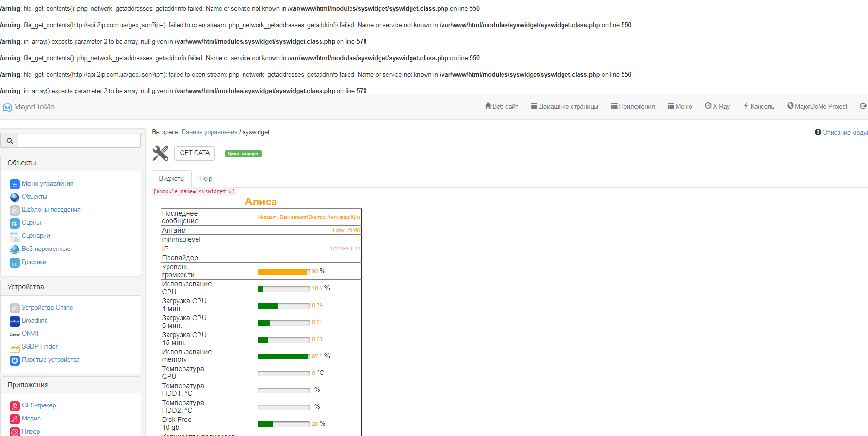Open Домашние страницы in the navbar
The height and width of the screenshot is (436, 868).
point(564,106)
